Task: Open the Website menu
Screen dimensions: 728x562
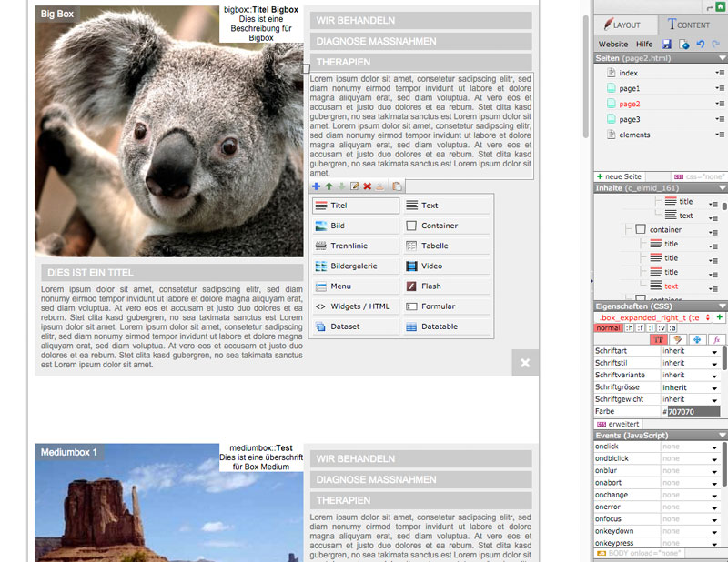Action: [x=612, y=44]
